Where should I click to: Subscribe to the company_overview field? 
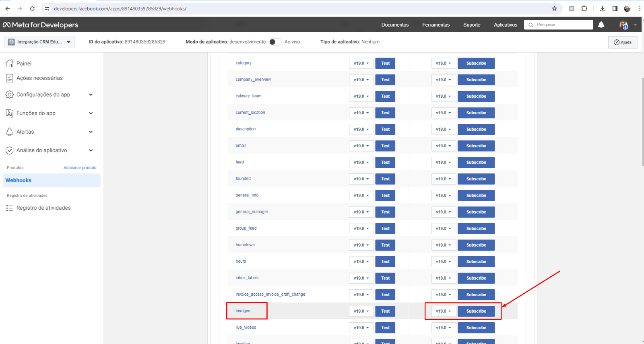pos(476,80)
